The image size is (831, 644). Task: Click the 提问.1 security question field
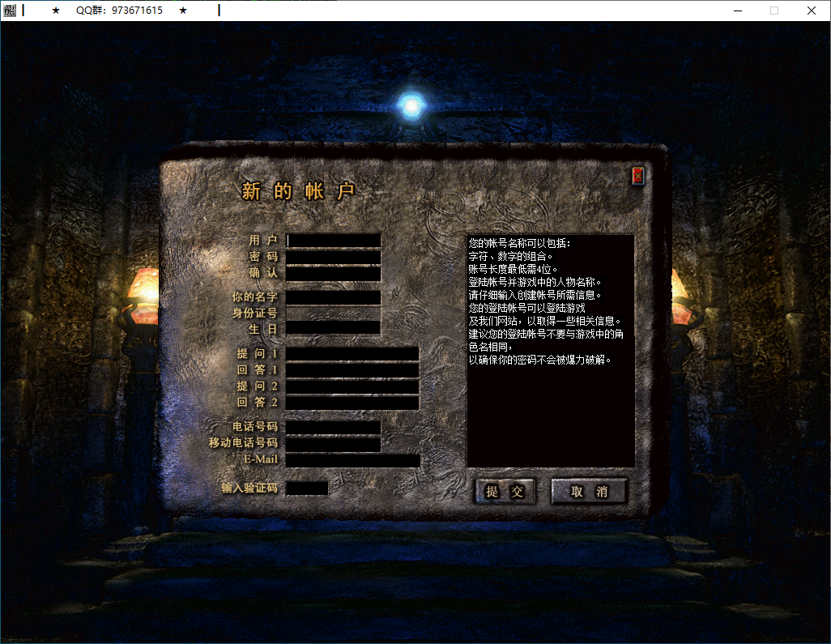point(352,354)
